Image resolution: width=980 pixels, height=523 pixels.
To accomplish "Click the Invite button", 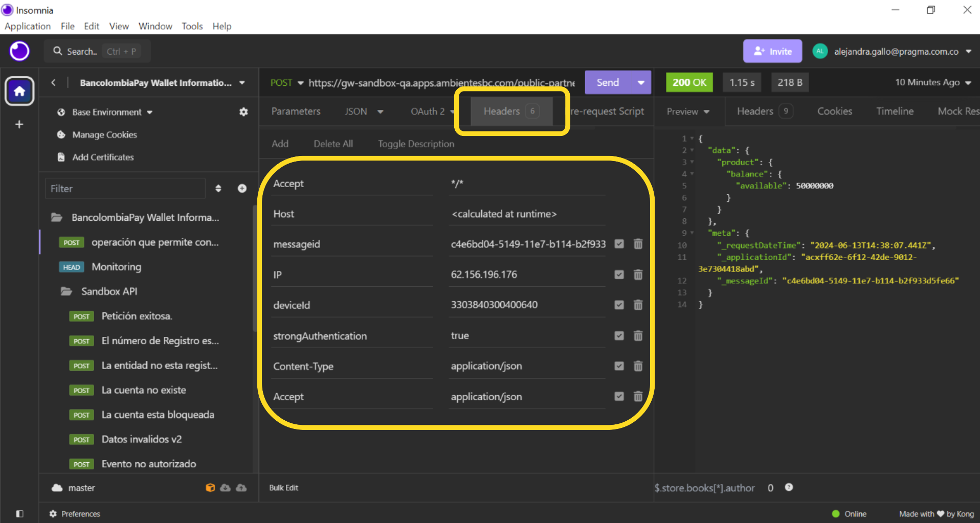I will click(772, 51).
